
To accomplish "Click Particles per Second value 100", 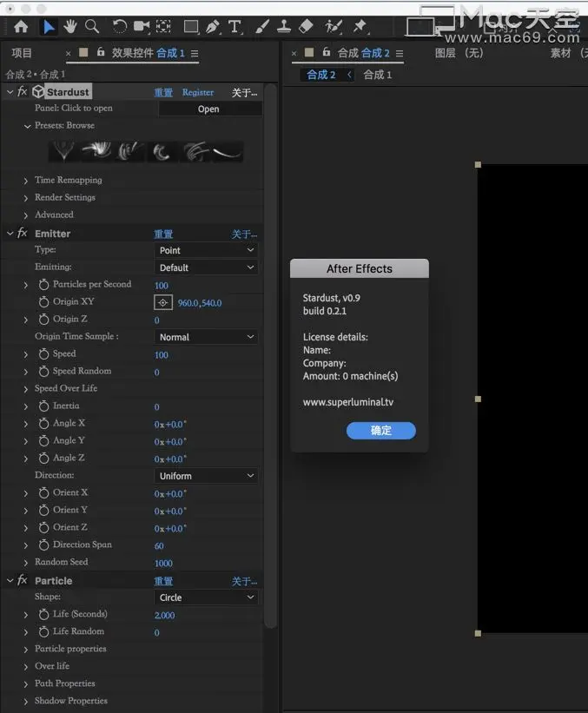I will [162, 285].
